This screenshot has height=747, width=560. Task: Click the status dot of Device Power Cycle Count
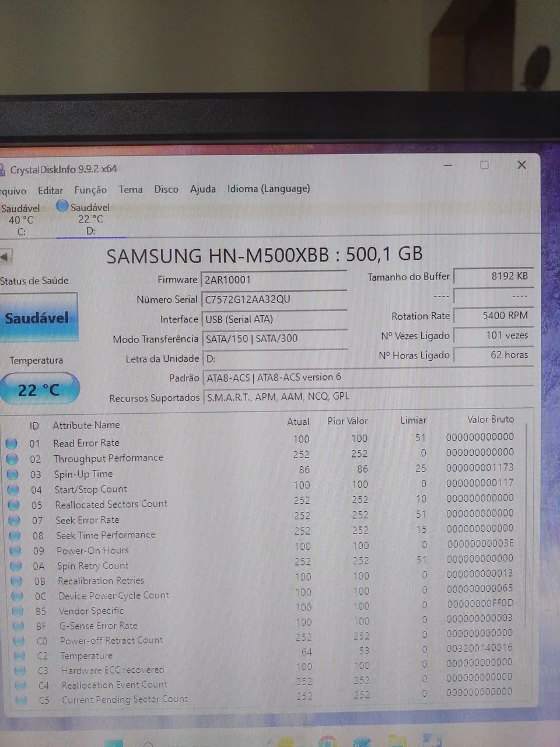(17, 596)
